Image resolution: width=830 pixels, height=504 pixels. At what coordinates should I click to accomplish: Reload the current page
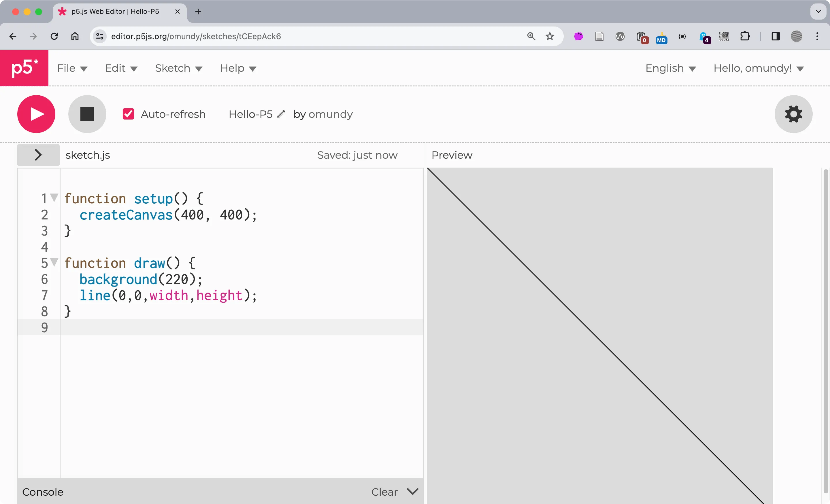coord(54,36)
